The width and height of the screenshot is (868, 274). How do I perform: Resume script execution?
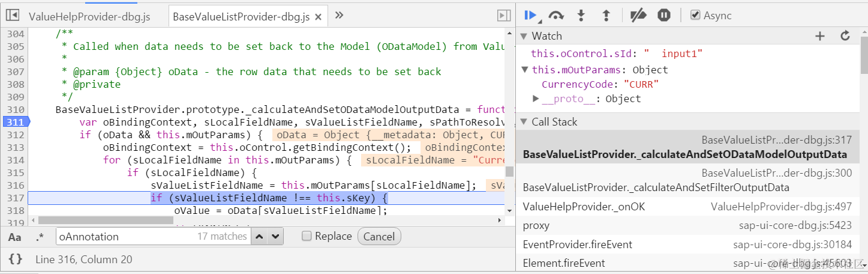[x=531, y=16]
